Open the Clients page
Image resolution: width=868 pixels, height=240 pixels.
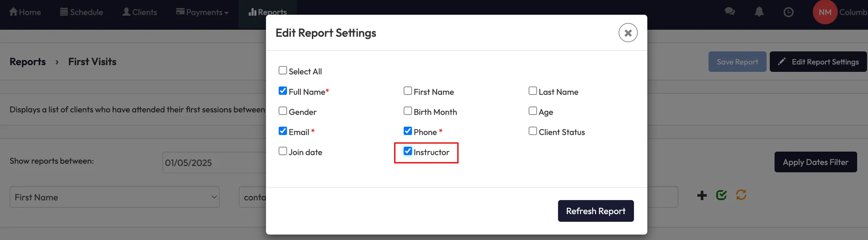(139, 12)
